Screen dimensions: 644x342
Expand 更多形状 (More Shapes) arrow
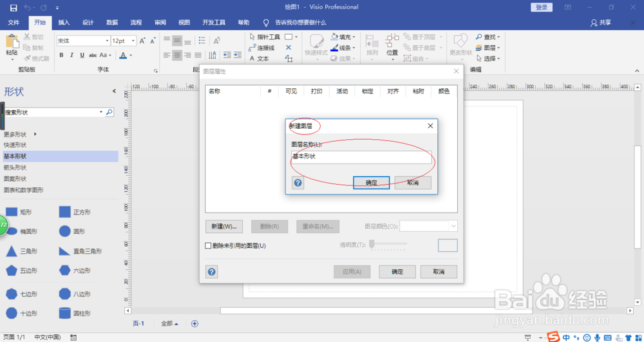[x=35, y=134]
